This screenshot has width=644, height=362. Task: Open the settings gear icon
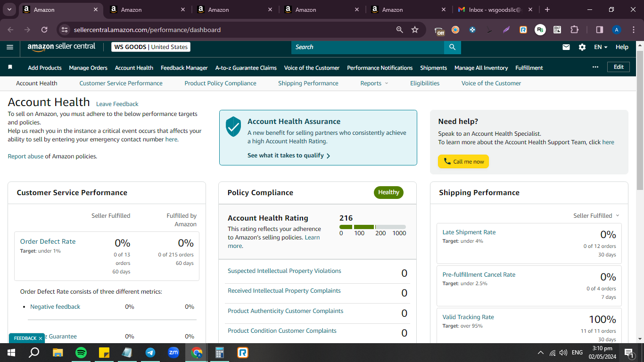(582, 47)
